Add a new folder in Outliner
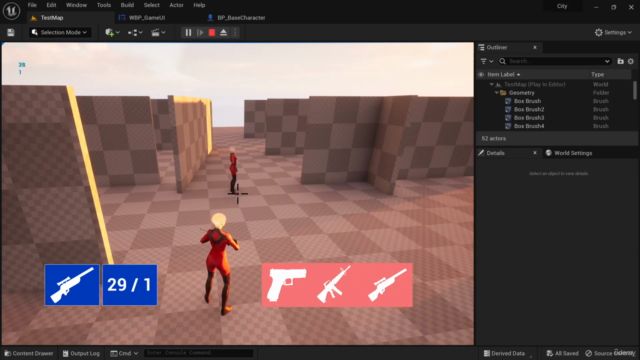Viewport: 640px width, 360px height. point(620,61)
